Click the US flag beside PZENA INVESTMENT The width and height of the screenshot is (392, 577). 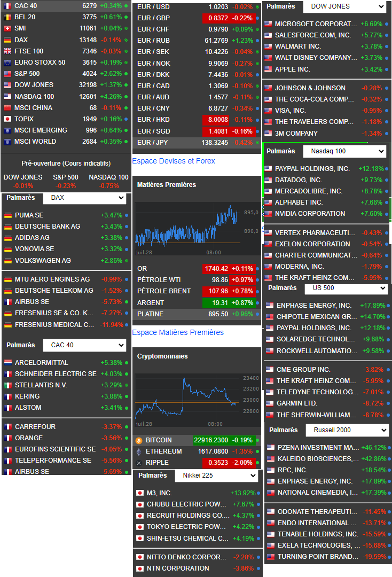(271, 448)
